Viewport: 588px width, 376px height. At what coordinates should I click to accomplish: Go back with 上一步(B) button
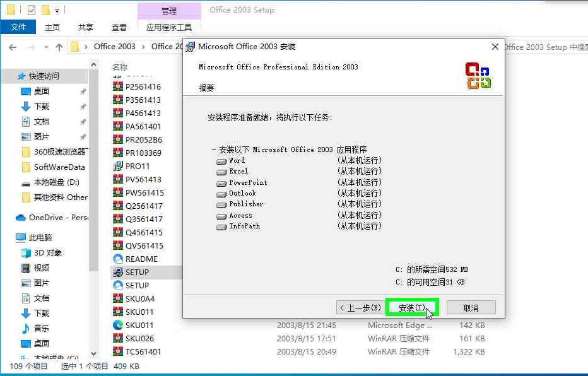[360, 308]
